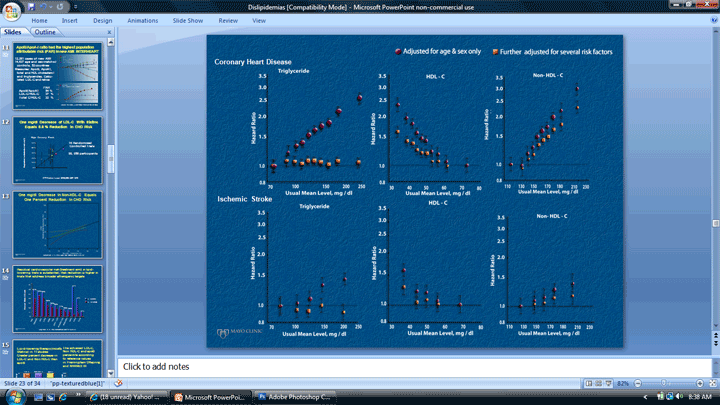
Task: Switch to Normal view
Action: pyautogui.click(x=589, y=383)
